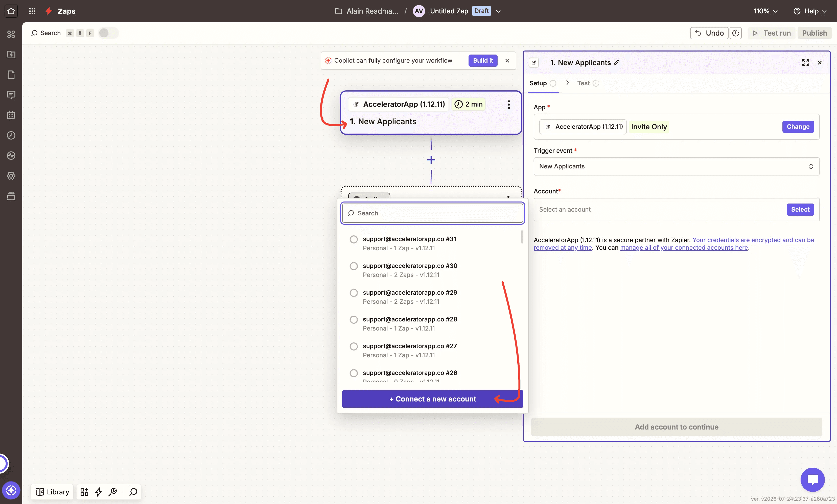The image size is (837, 504).
Task: Click the pencil icon to rename New Applicants
Action: (617, 62)
